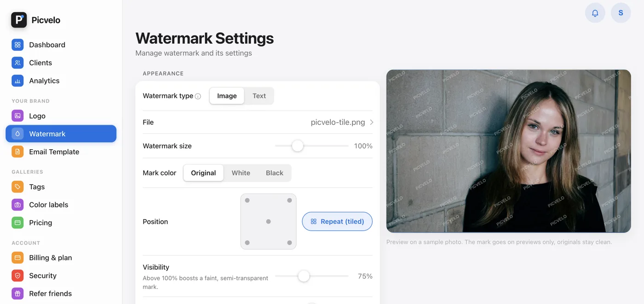Open Billing & plan page
Image resolution: width=644 pixels, height=304 pixels.
[61, 257]
